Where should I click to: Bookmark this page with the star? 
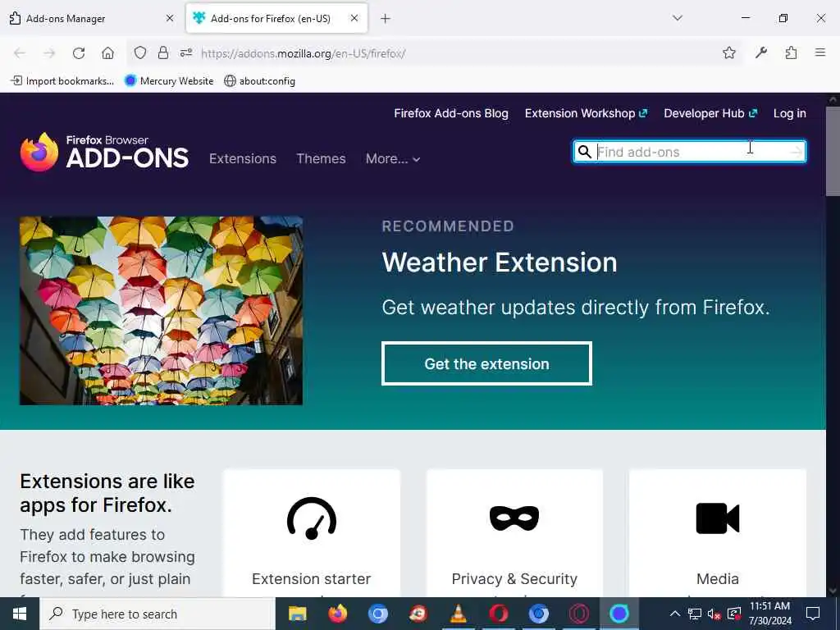(x=729, y=52)
